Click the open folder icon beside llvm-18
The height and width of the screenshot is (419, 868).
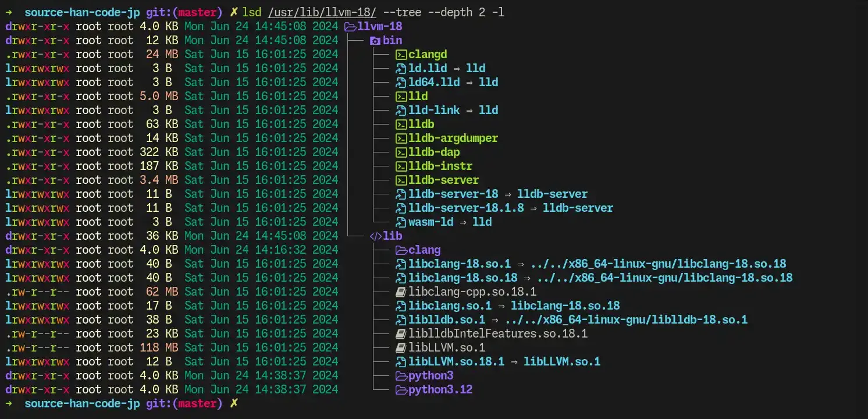click(x=350, y=26)
